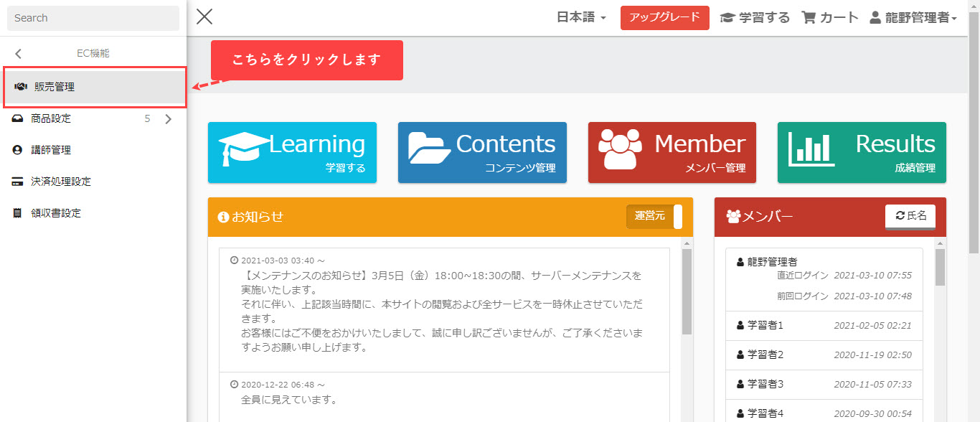Screen dimensions: 980x422
Task: Click the credit card icon for 決済処理設定
Action: (17, 182)
